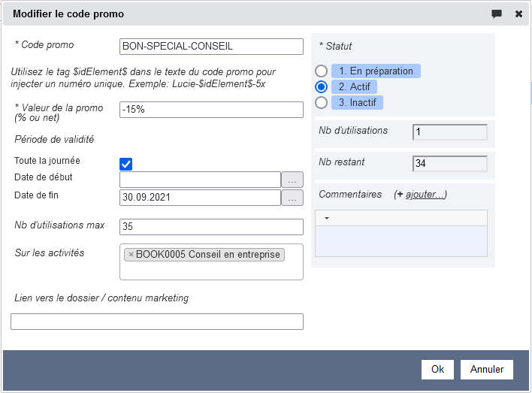Click the marketing content link field

coord(157,322)
